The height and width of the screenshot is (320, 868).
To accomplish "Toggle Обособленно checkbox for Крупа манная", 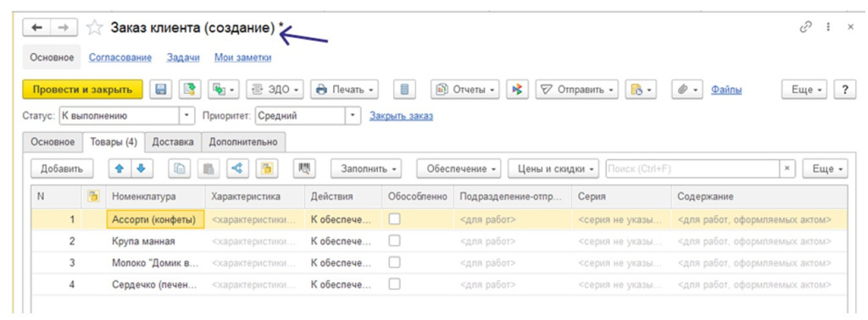I will pyautogui.click(x=394, y=241).
